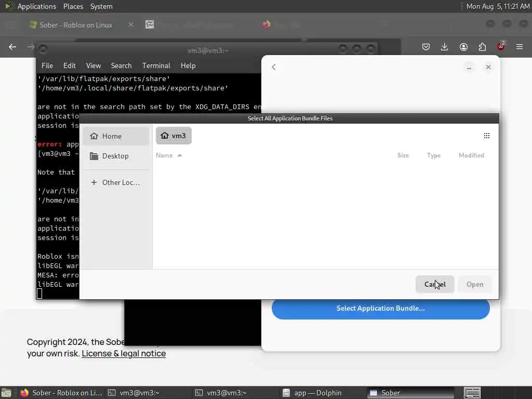This screenshot has height=399, width=532.
Task: Click show desktop icon in taskbar
Action: [6, 393]
